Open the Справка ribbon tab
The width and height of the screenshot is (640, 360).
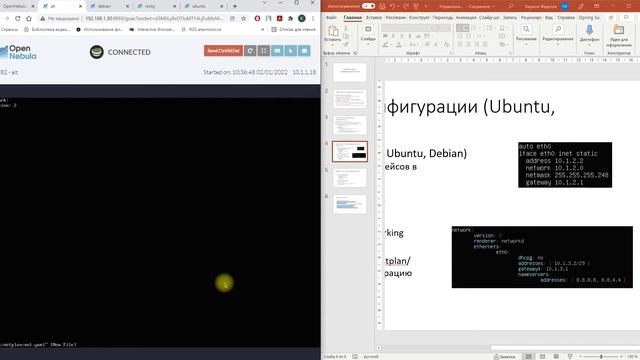pos(566,18)
